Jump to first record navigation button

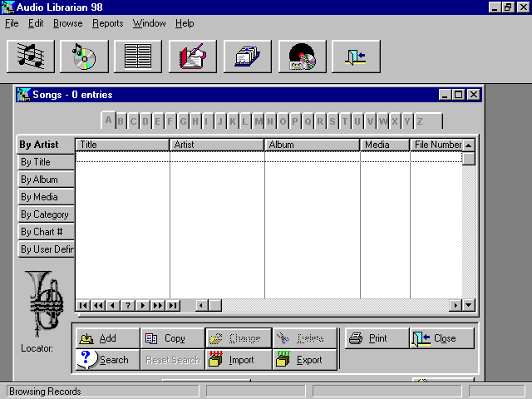click(x=83, y=305)
